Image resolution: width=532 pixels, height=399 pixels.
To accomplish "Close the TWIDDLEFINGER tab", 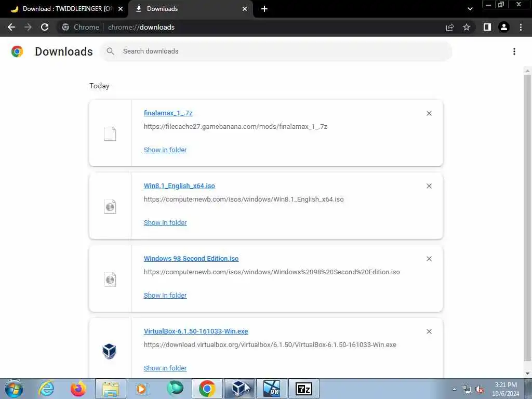I will pyautogui.click(x=121, y=9).
